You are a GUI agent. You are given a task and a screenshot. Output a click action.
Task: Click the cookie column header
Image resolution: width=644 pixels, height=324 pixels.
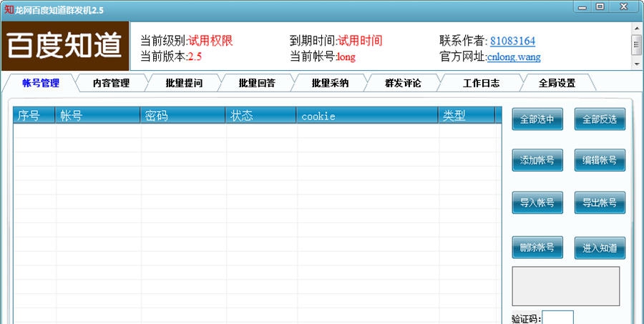pos(367,115)
